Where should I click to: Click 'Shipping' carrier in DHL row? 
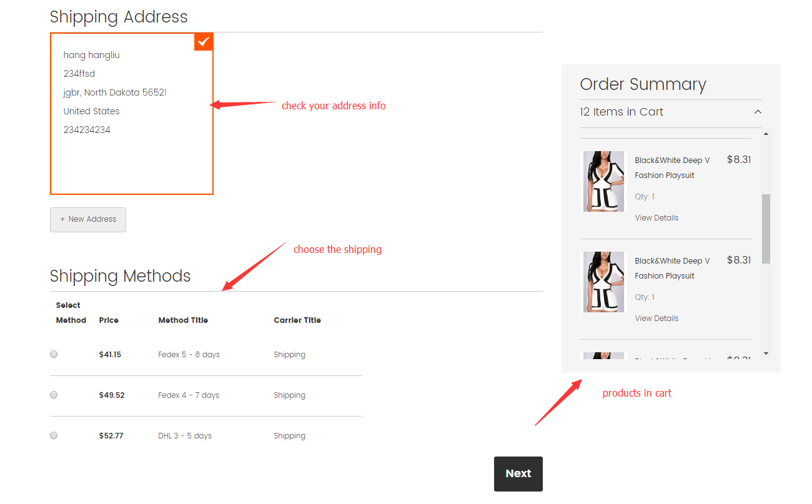289,435
